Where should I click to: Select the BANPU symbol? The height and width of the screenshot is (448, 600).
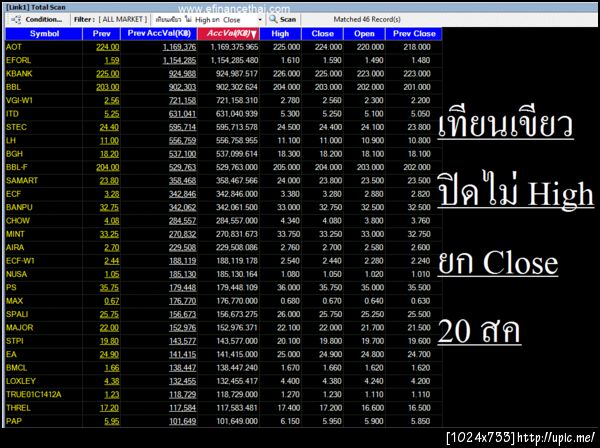tap(19, 207)
